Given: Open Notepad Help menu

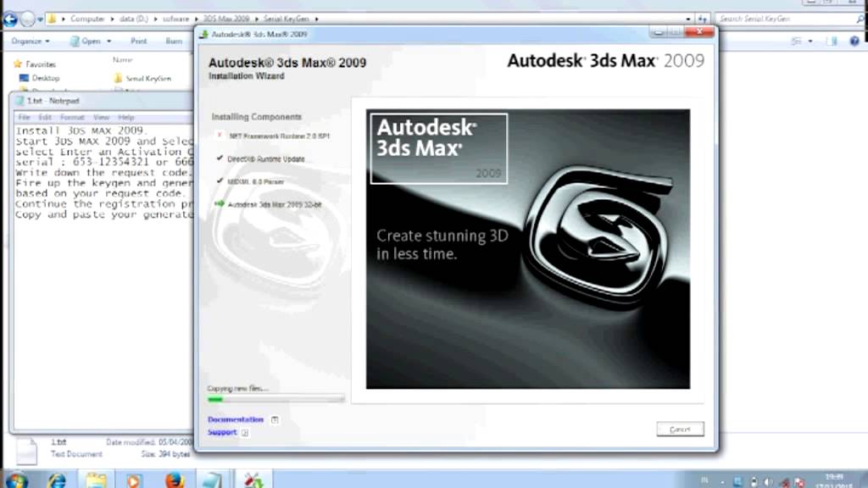Looking at the screenshot, I should (x=125, y=117).
